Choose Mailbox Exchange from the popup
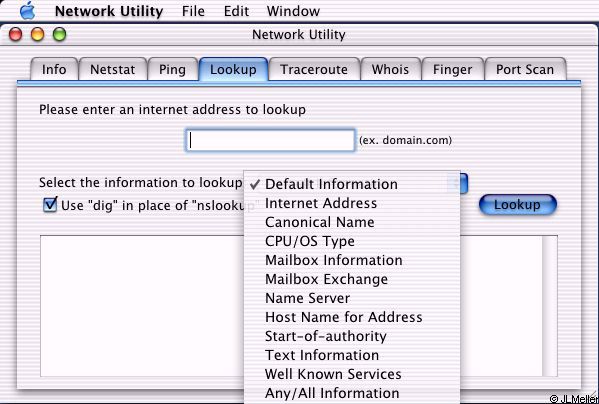 click(351, 279)
